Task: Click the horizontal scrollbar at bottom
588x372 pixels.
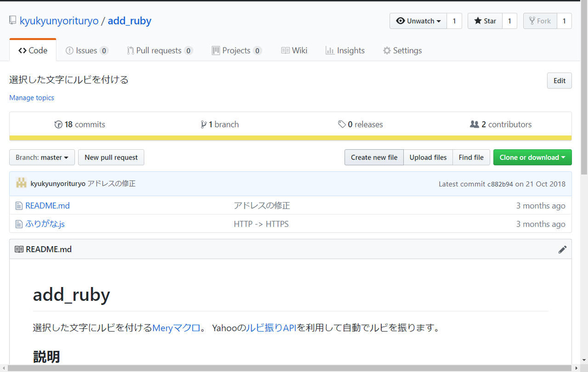Action: pos(290,368)
